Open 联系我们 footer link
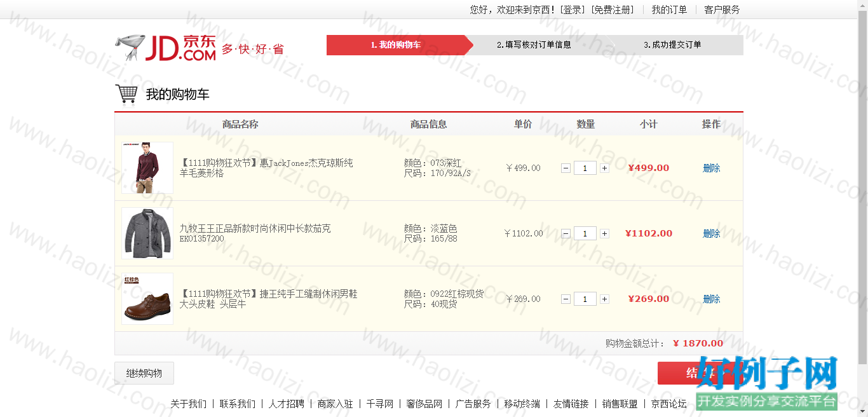 tap(238, 404)
